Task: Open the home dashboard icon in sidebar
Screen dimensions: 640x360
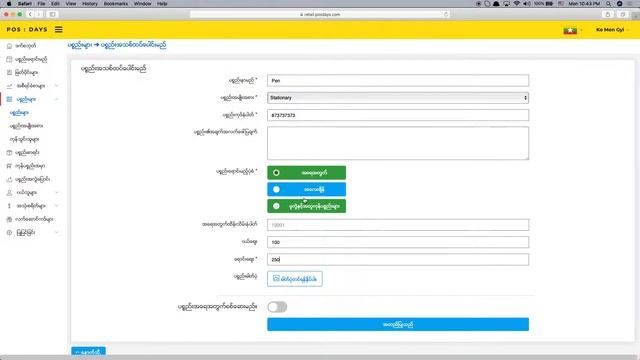Action: coord(9,46)
